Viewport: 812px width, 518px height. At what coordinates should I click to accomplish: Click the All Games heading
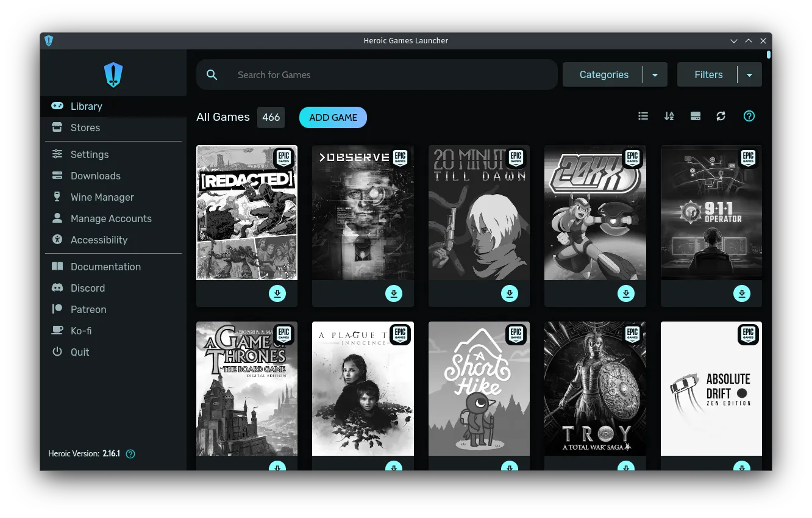223,117
